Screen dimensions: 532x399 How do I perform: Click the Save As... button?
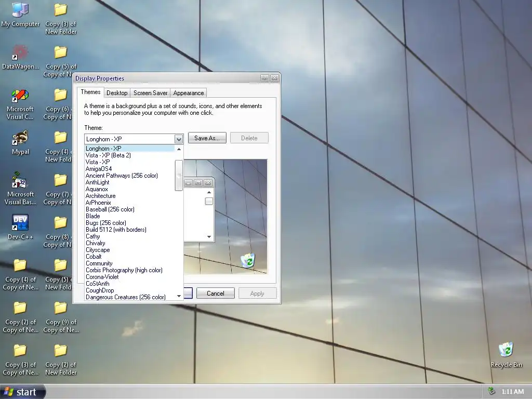tap(207, 138)
